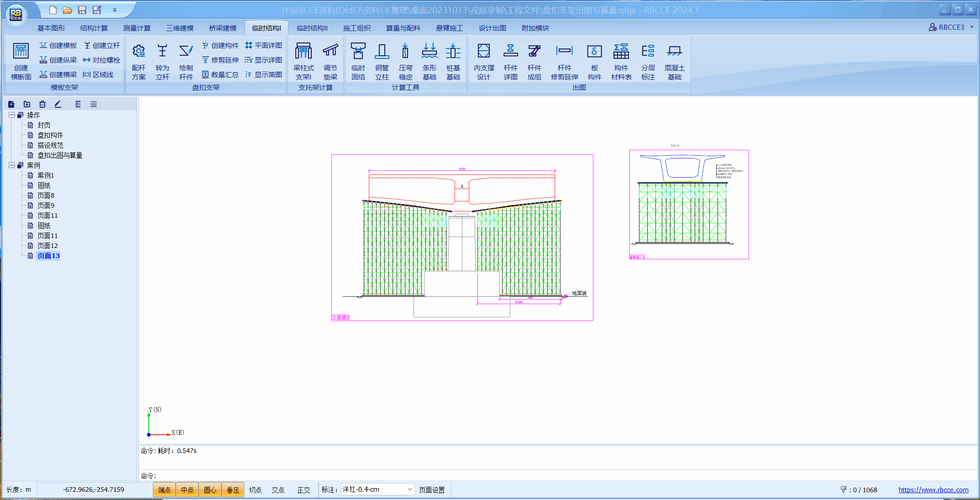Collapse the 操作 tree node
Screen dimensions: 980x500
point(11,115)
